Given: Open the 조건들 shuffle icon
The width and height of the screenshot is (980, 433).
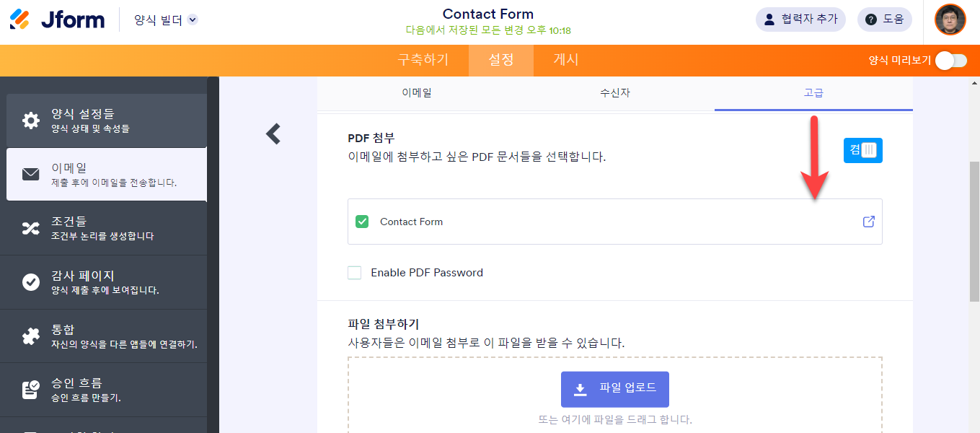Looking at the screenshot, I should point(30,228).
